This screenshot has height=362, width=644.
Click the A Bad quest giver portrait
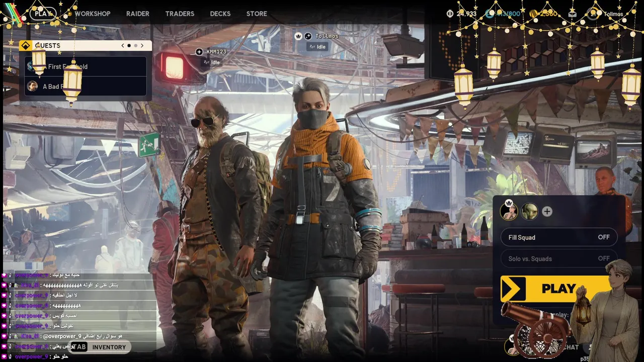click(x=33, y=86)
